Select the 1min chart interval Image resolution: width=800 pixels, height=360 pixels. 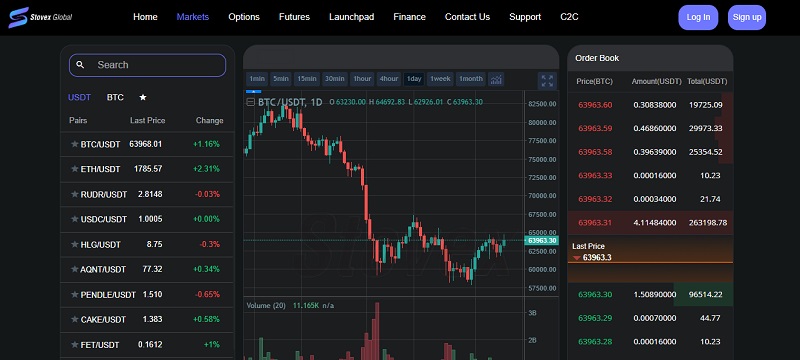click(257, 79)
